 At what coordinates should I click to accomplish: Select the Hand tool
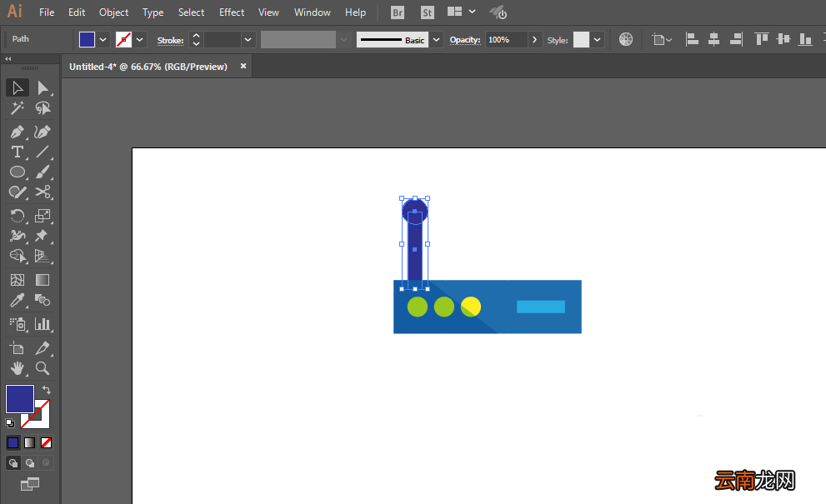(18, 368)
